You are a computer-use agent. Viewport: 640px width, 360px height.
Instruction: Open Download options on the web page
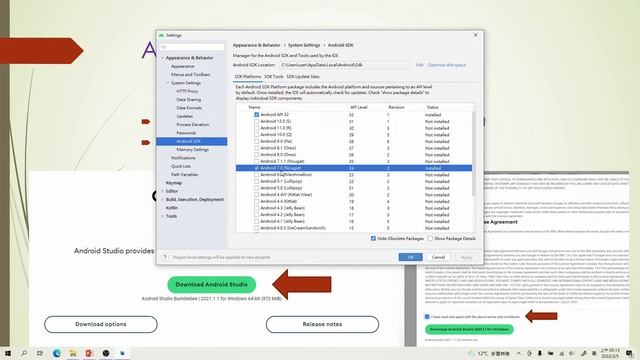pos(101,324)
